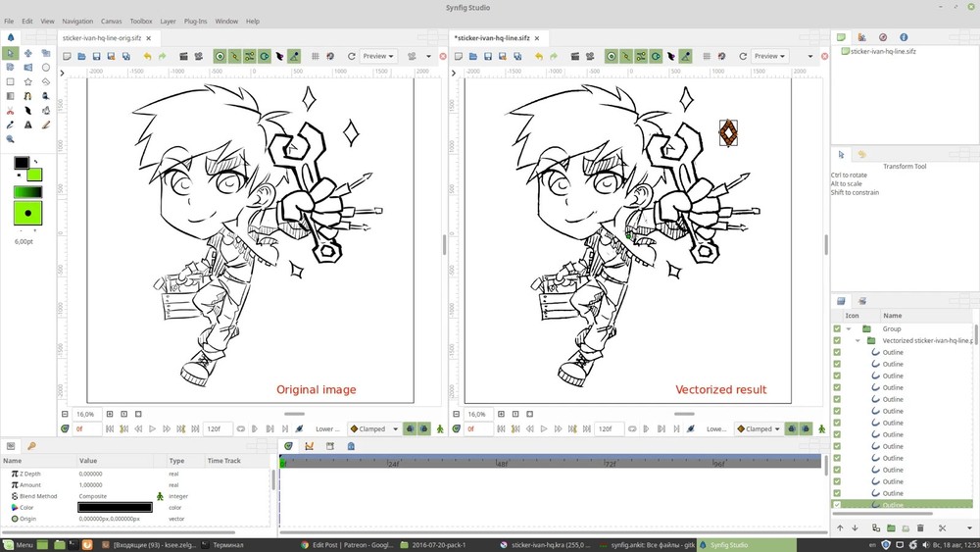The width and height of the screenshot is (980, 552).
Task: Toggle visibility checkbox of the Group layer
Action: (837, 328)
